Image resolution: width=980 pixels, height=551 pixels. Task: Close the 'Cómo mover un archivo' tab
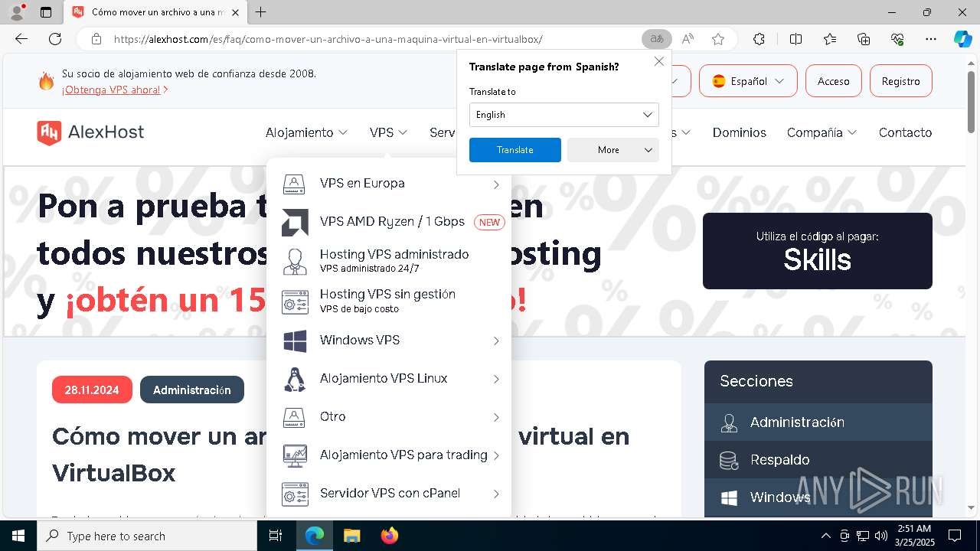coord(236,12)
